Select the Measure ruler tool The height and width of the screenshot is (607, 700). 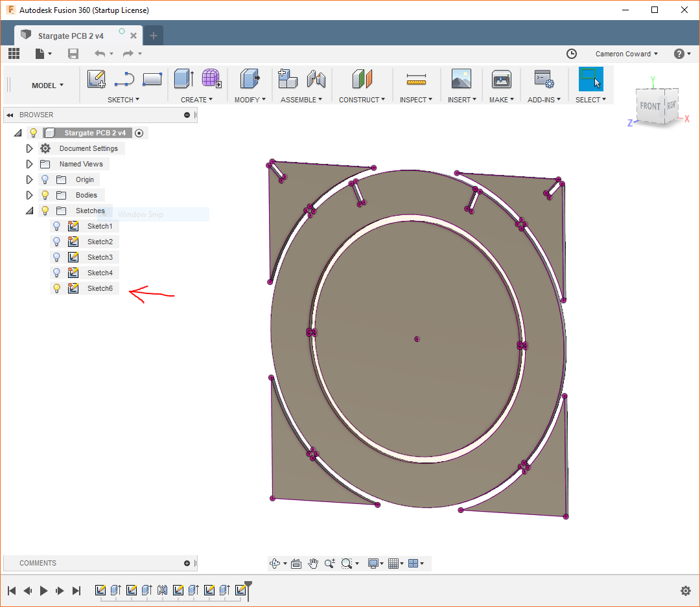coord(416,80)
